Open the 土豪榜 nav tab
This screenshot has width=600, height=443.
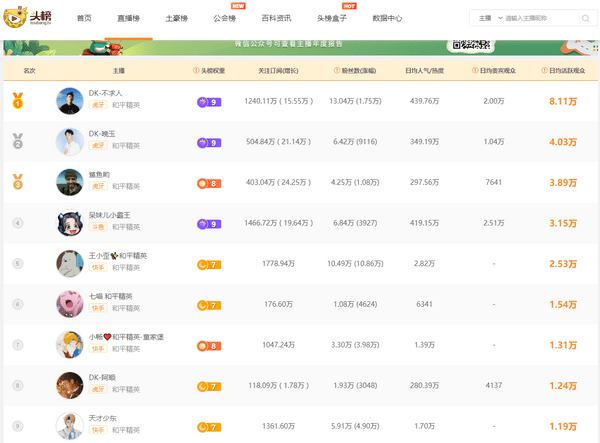pos(177,18)
